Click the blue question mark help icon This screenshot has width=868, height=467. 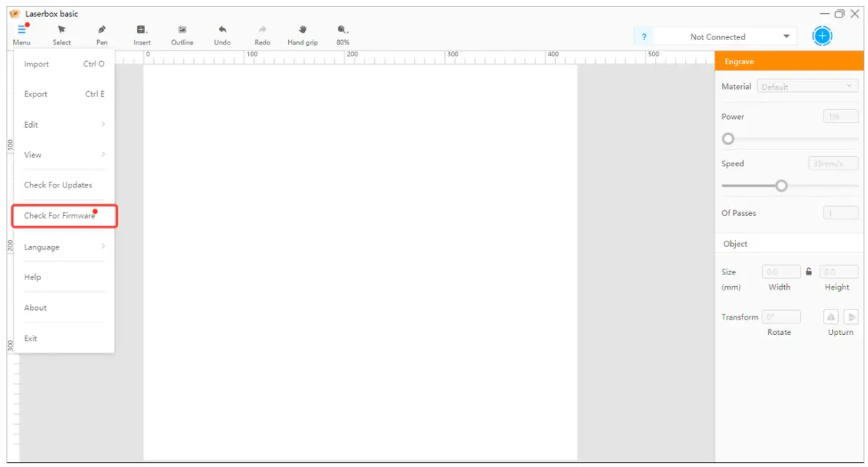pyautogui.click(x=644, y=36)
